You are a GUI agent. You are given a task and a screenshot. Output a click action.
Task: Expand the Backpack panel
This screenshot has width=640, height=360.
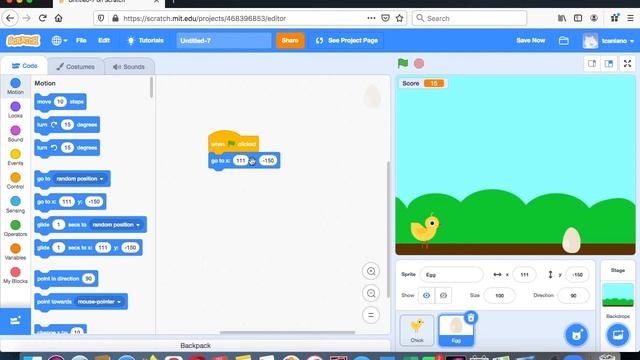(x=195, y=346)
